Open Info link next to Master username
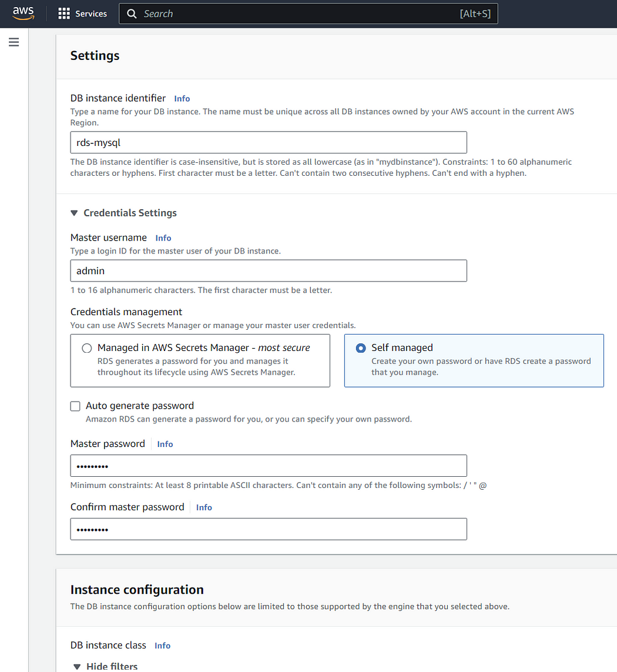This screenshot has height=672, width=617. 163,238
